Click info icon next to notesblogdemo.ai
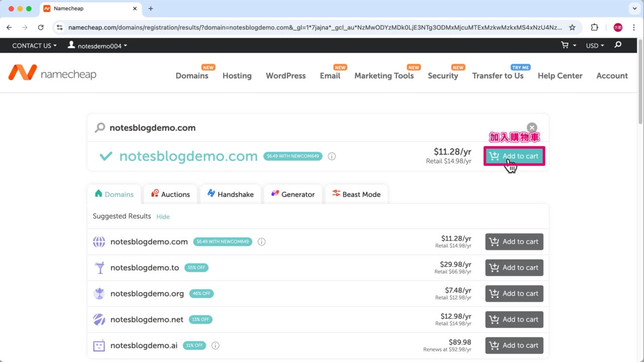The width and height of the screenshot is (644, 362). tap(215, 345)
